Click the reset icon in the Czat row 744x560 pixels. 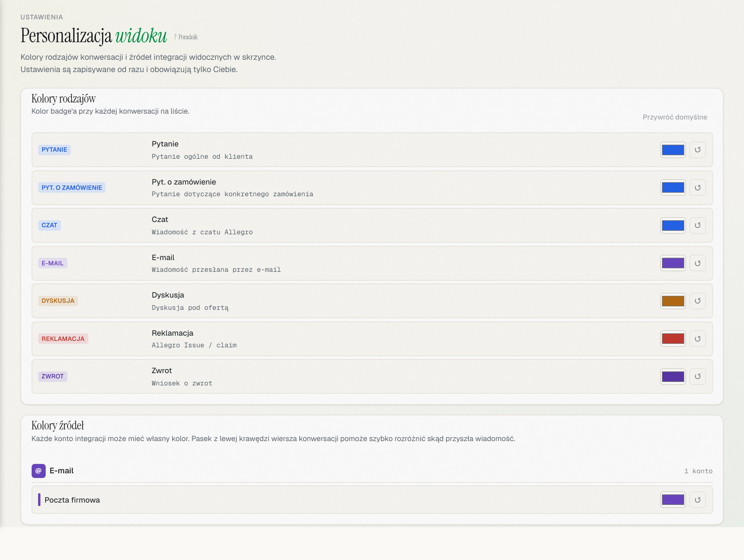coord(698,225)
